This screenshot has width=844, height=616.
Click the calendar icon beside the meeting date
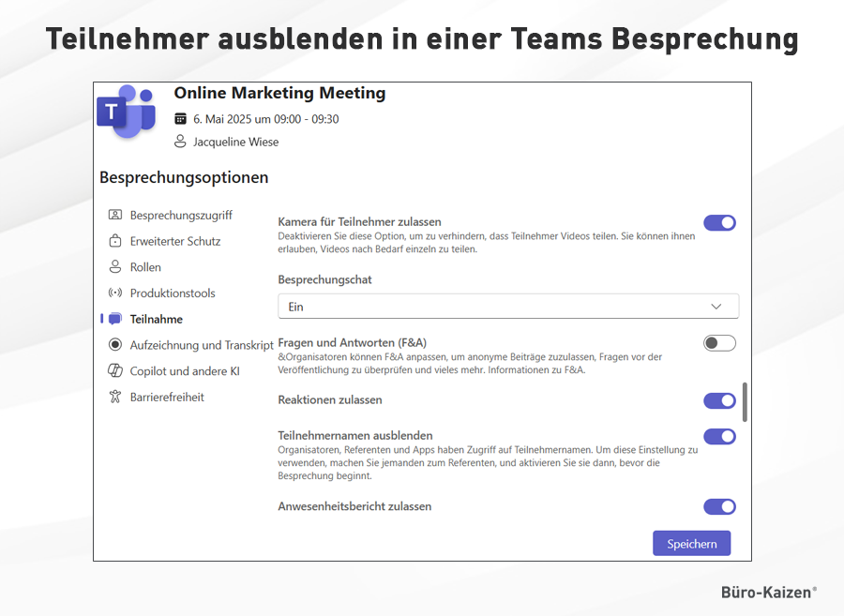click(x=180, y=119)
